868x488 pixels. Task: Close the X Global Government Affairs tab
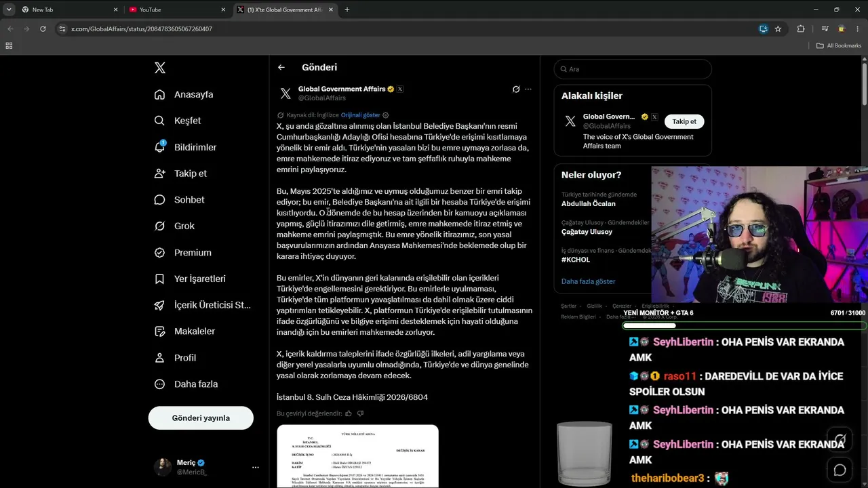330,9
